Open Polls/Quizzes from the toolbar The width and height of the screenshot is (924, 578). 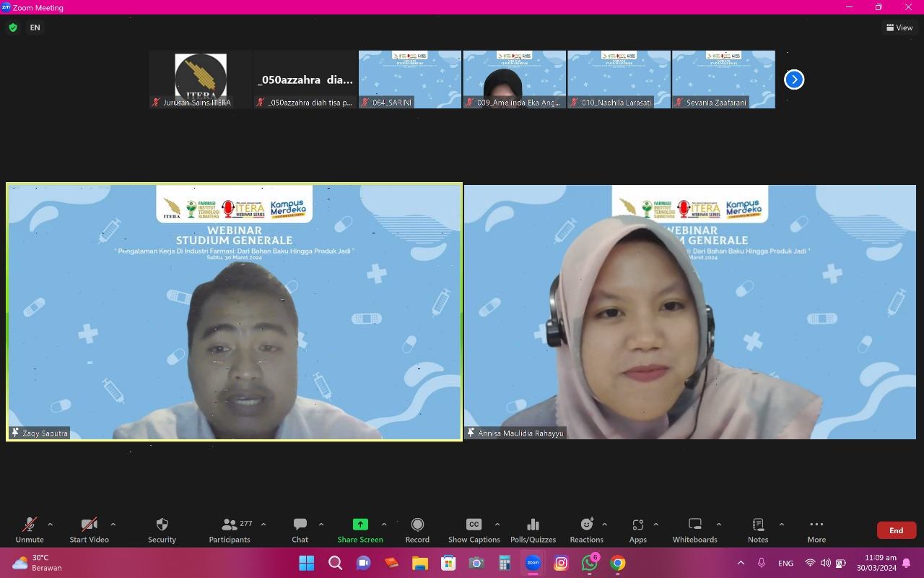point(533,530)
